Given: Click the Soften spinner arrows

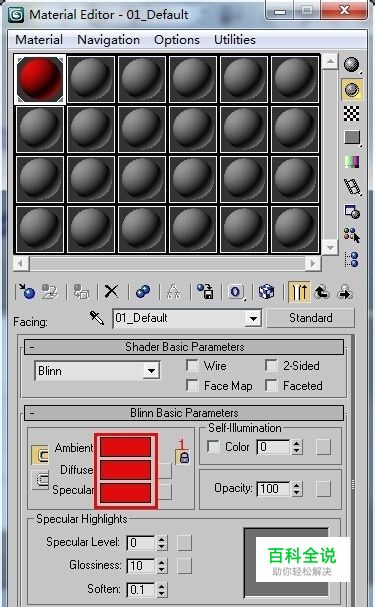Looking at the screenshot, I should coord(162,590).
